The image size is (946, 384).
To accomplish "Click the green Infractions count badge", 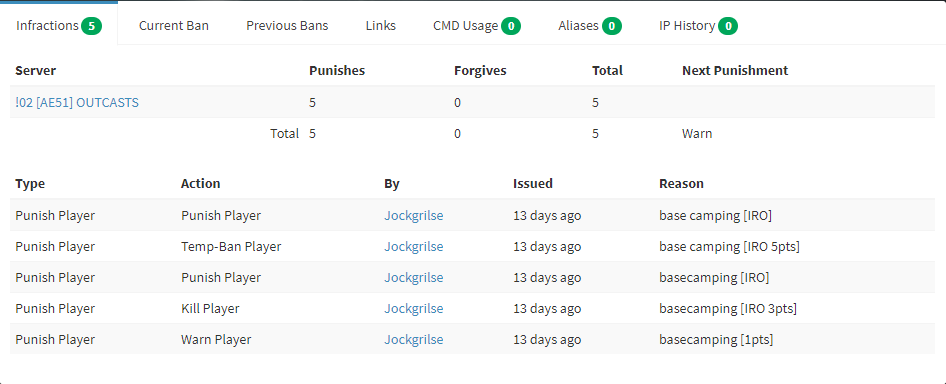I will 92,26.
